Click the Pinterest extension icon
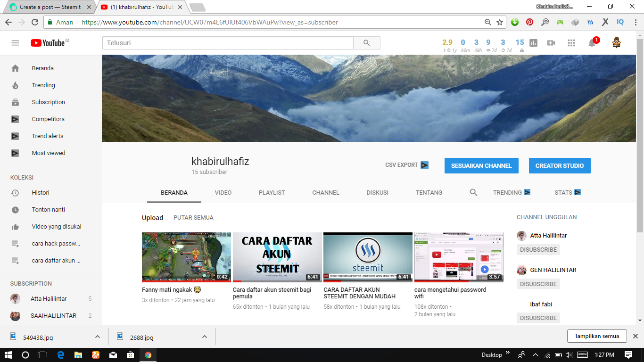The width and height of the screenshot is (644, 362). [x=530, y=22]
